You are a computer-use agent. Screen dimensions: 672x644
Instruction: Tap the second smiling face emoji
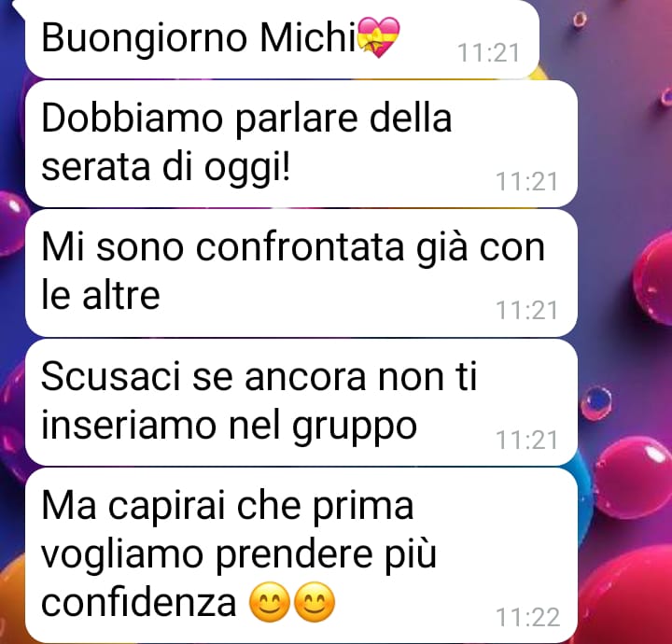point(315,602)
